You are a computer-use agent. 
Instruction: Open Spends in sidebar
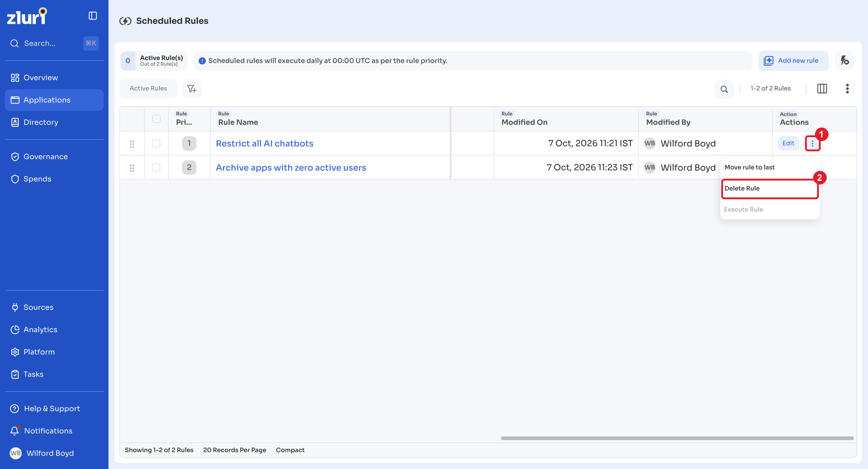(54, 179)
